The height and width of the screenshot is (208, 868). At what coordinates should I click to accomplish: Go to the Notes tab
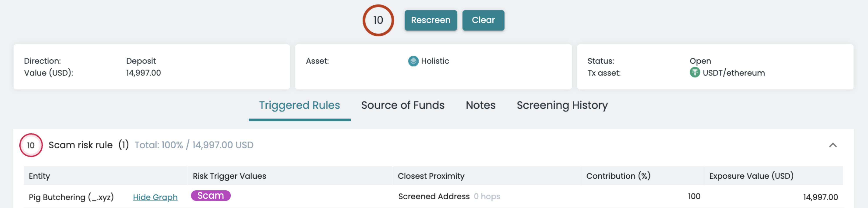point(481,105)
